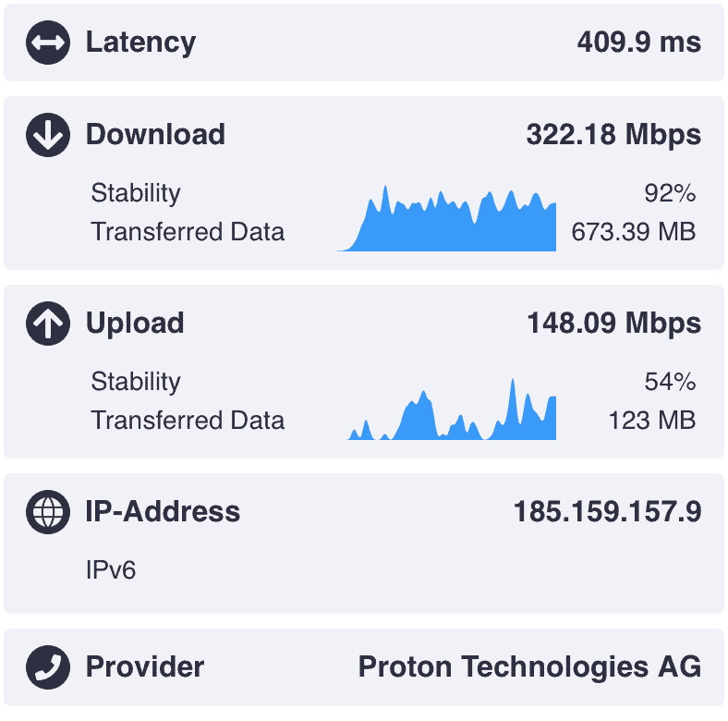Click the Upload heading
728x721 pixels.
(x=135, y=324)
